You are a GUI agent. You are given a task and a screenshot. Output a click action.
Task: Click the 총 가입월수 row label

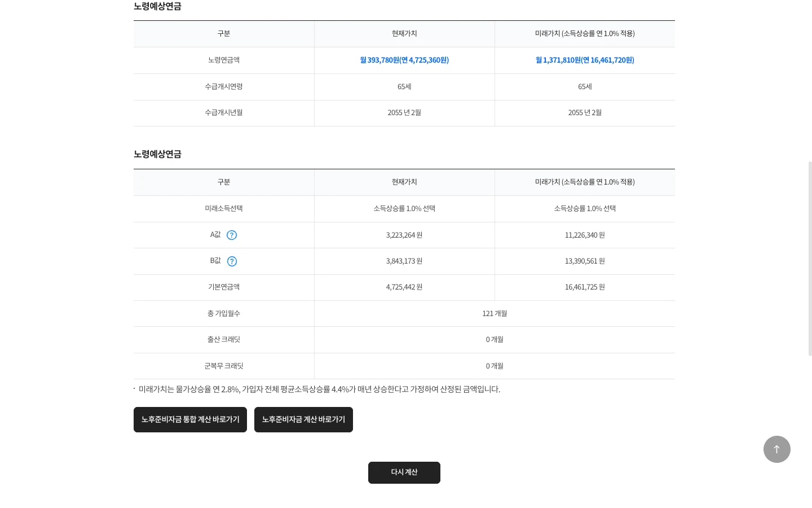tap(224, 314)
